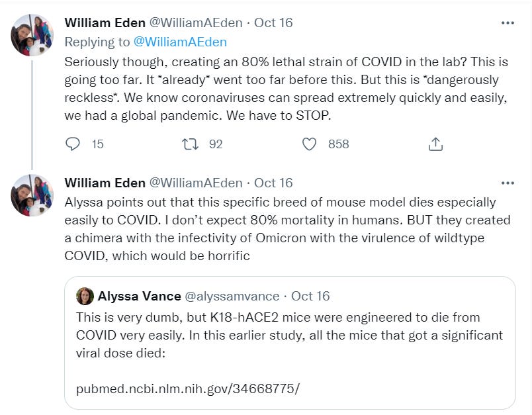Click the @alyssamvance handle in the quote
The height and width of the screenshot is (415, 532).
[232, 296]
